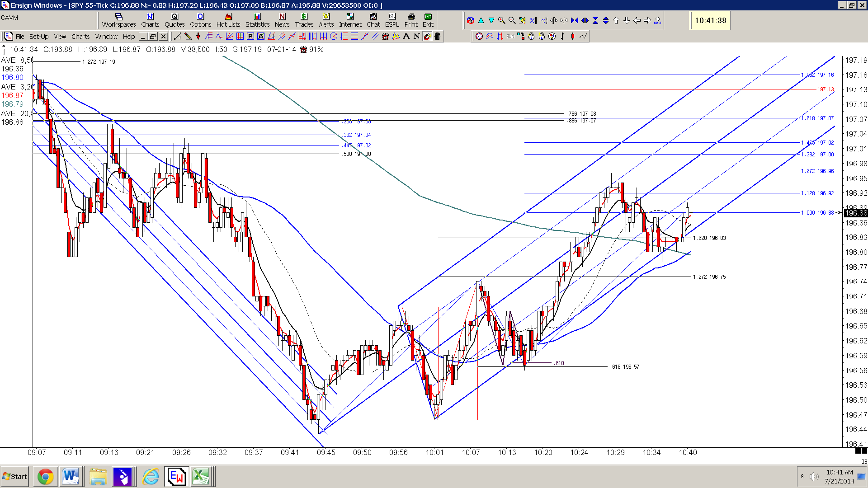868x488 pixels.
Task: Click the blue compress-bars horizontally icon
Action: pos(575,20)
